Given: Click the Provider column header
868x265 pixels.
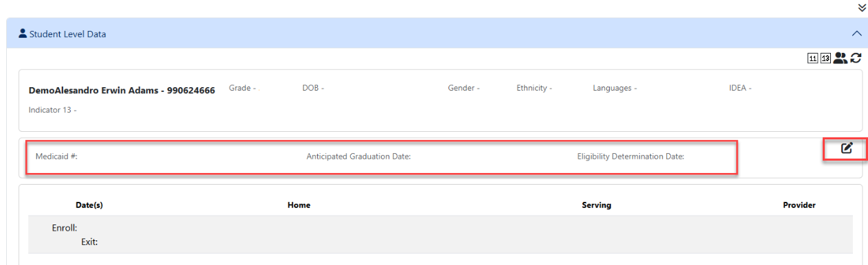Looking at the screenshot, I should [x=799, y=205].
